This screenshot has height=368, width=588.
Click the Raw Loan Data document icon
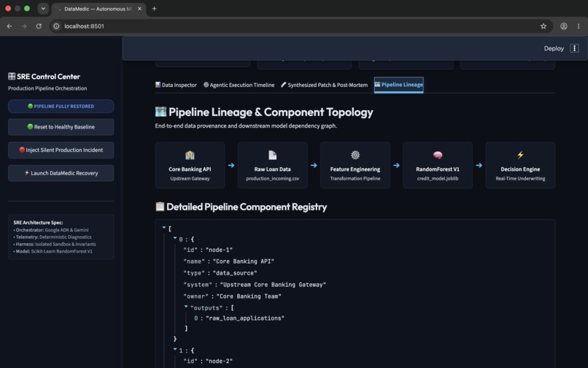coord(273,155)
